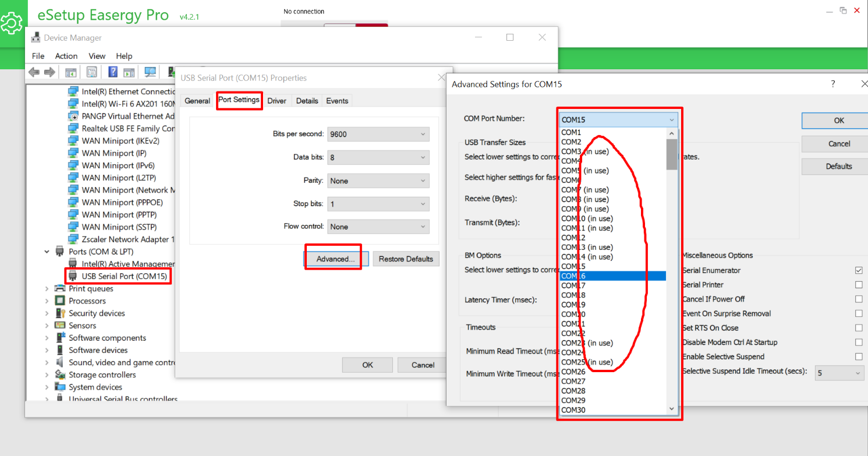The image size is (868, 456).
Task: Open the Data bits dropdown
Action: point(378,157)
